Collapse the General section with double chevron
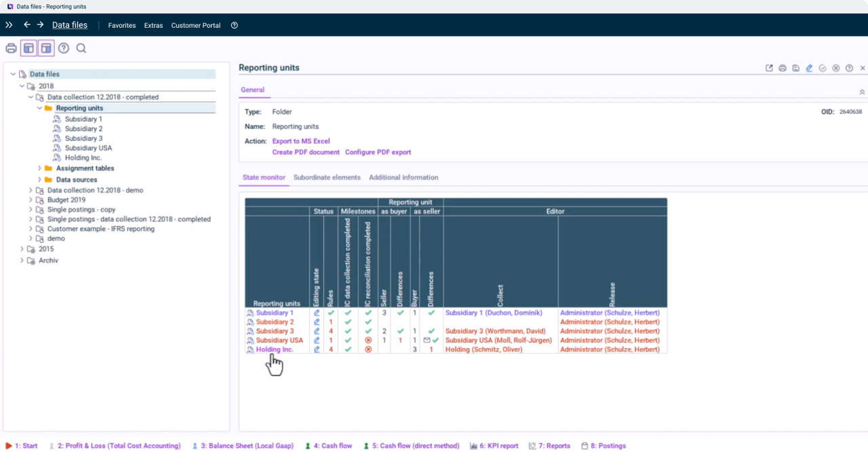 [x=862, y=92]
